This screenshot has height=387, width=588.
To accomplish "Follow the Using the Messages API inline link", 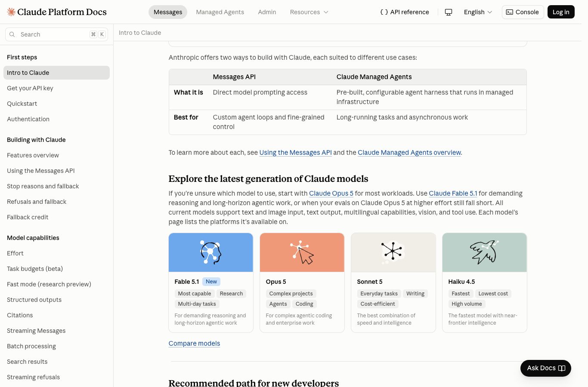I will click(x=295, y=153).
